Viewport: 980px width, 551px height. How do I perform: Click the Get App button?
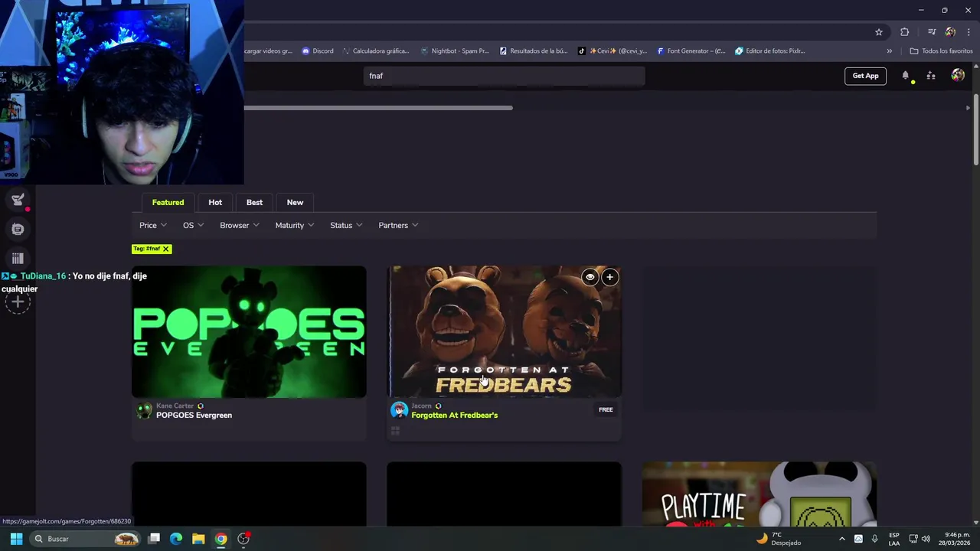pos(865,76)
